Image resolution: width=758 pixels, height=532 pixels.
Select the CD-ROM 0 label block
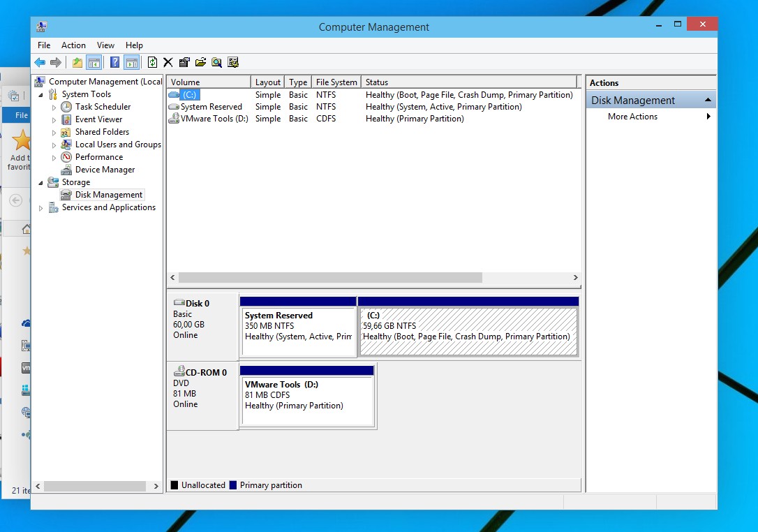202,395
